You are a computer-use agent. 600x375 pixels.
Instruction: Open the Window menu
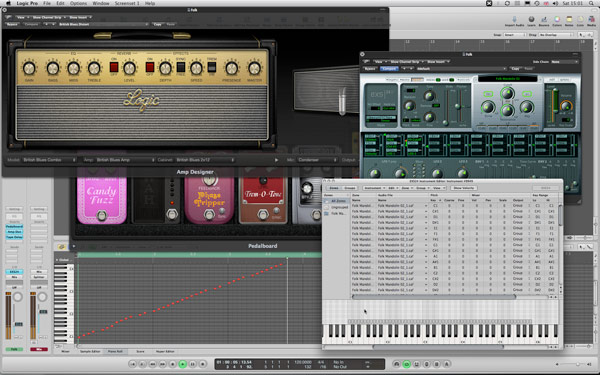[101, 3]
